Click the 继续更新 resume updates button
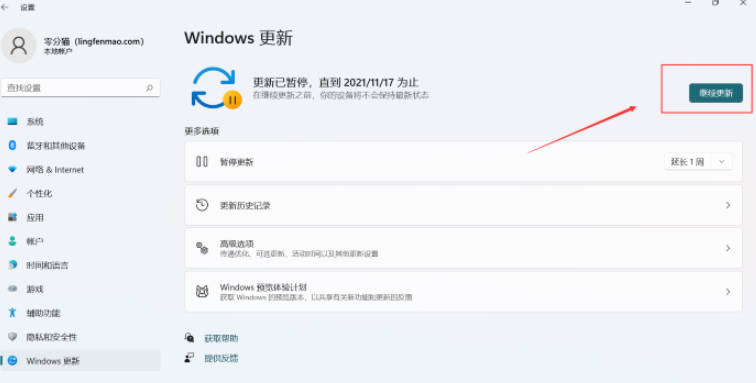 click(x=716, y=93)
